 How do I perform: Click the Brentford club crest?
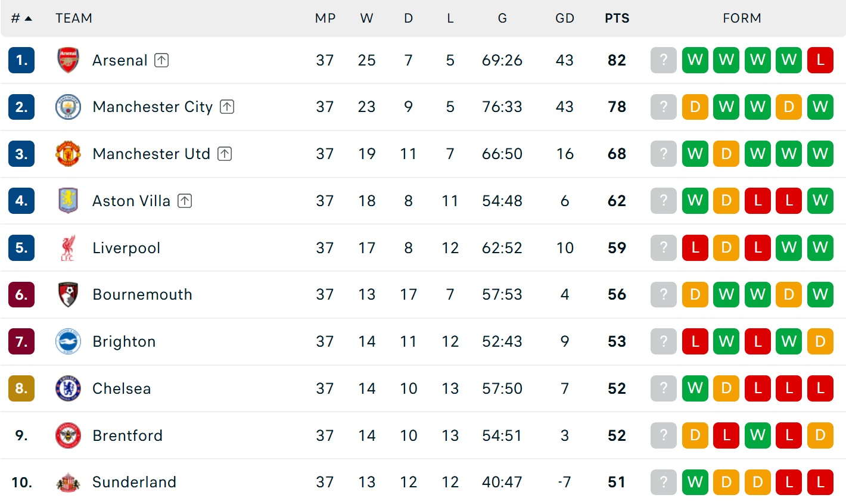68,435
